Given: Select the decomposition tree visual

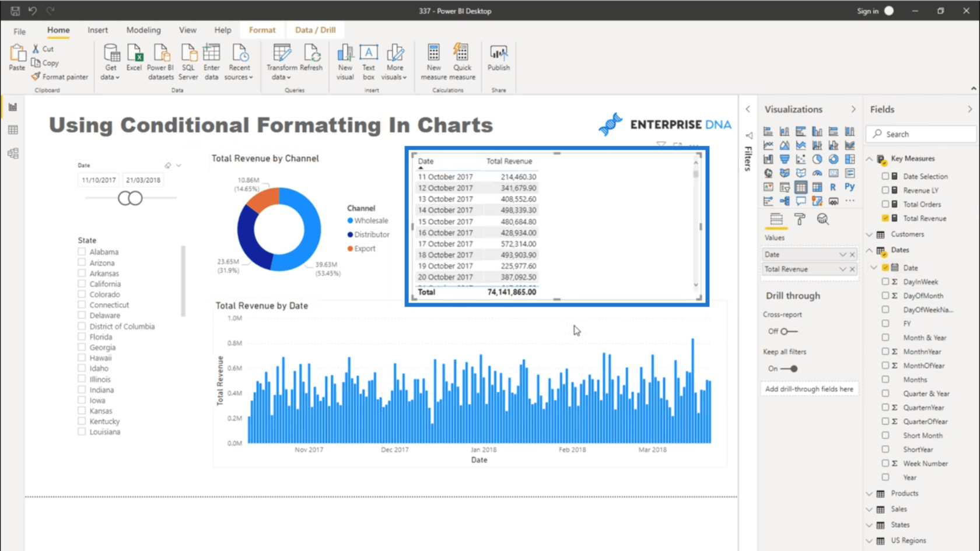Looking at the screenshot, I should (x=785, y=201).
